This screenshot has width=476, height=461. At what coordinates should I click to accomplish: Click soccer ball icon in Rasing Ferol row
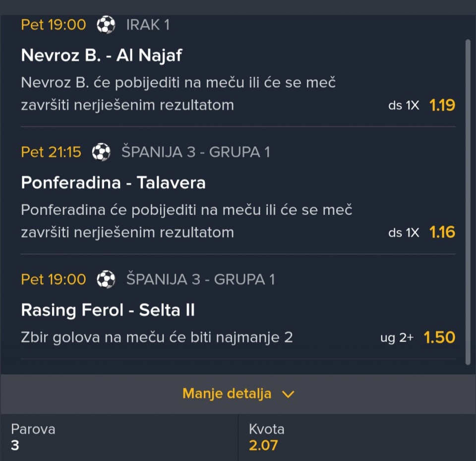point(106,279)
